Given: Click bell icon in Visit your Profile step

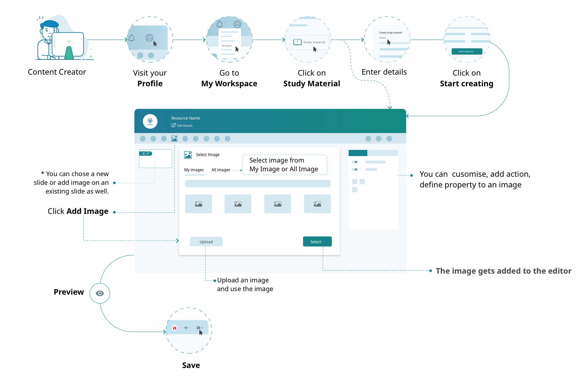Looking at the screenshot, I should point(131,38).
